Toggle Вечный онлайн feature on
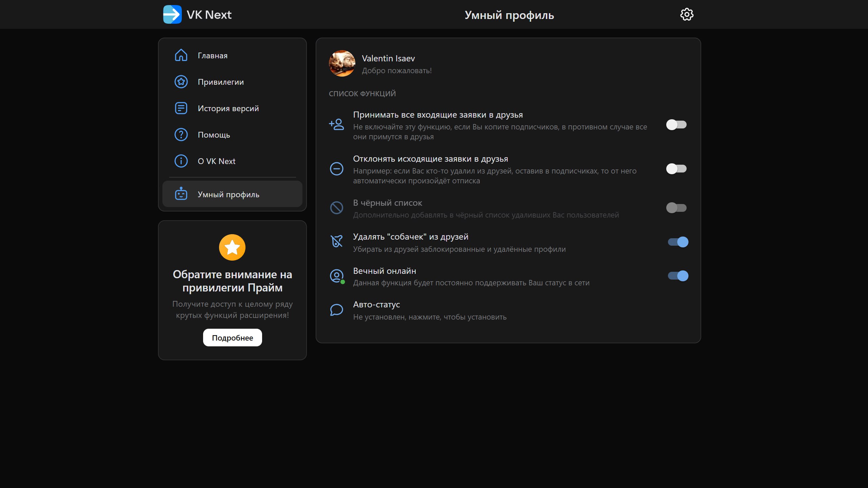Screen dimensions: 868x488 (x=677, y=276)
